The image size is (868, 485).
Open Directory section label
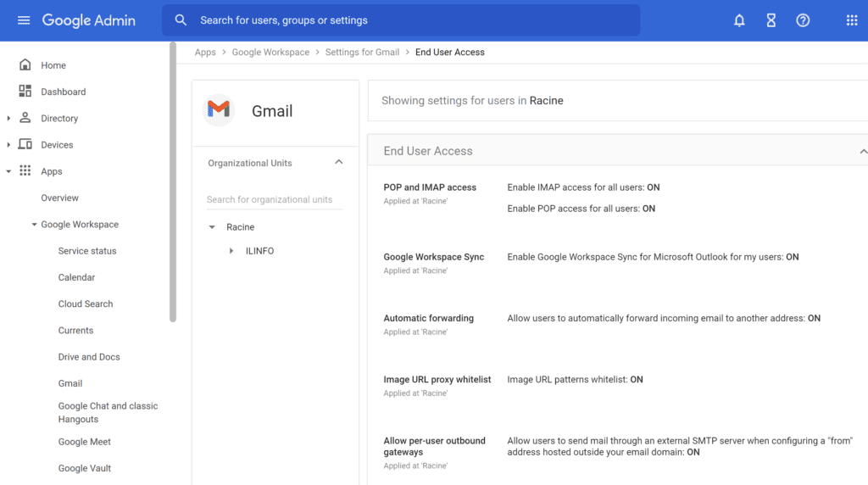(x=59, y=119)
